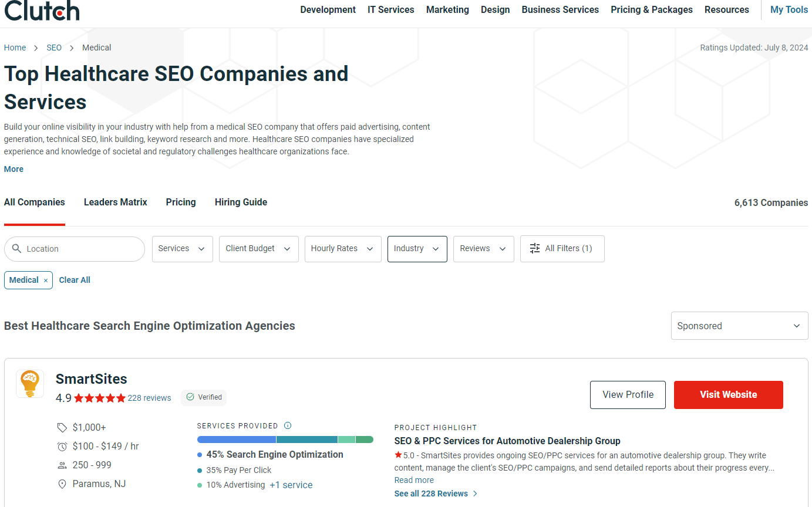Click the price tag icon next to $1,000+

pos(62,427)
